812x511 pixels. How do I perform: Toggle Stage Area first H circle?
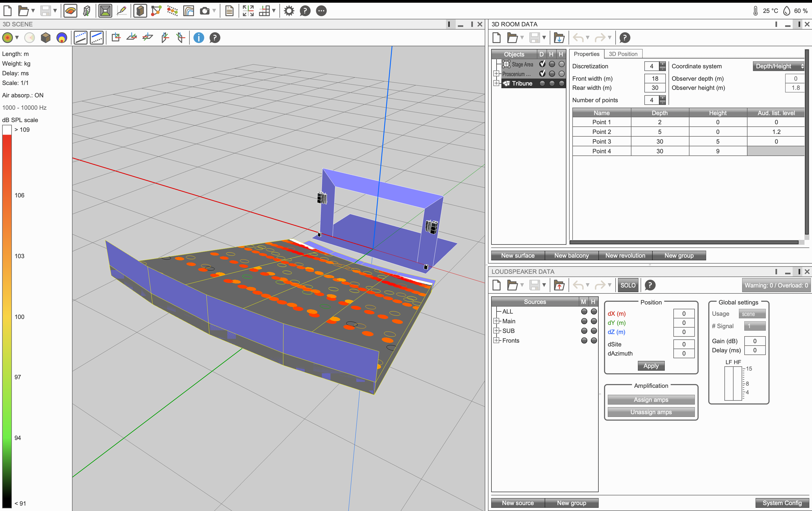tap(552, 64)
